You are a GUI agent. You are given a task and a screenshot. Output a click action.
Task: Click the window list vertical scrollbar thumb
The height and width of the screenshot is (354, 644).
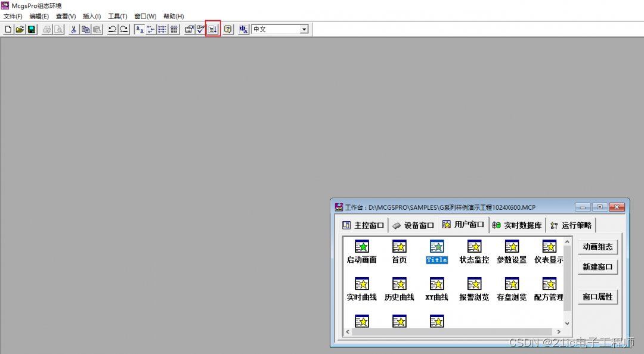(x=567, y=278)
